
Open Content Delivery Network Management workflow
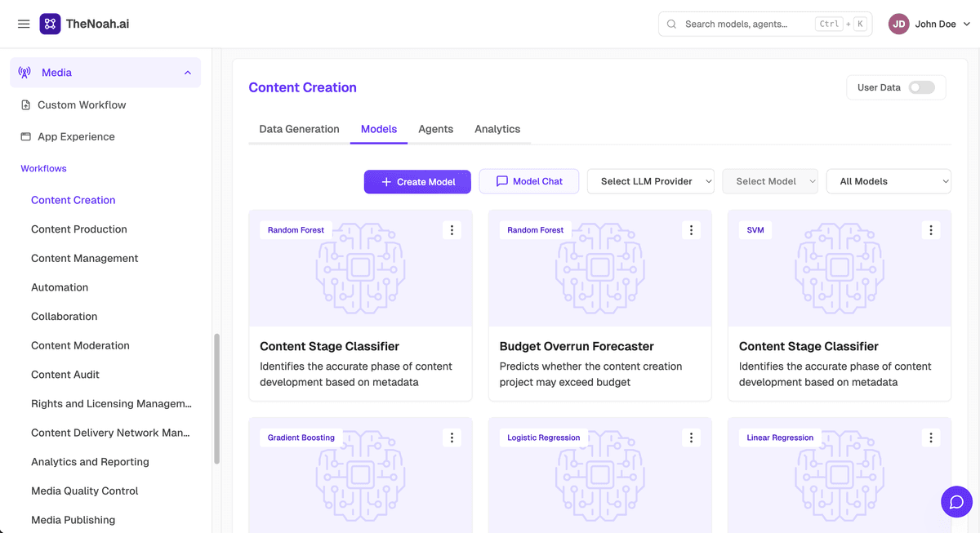click(x=110, y=433)
